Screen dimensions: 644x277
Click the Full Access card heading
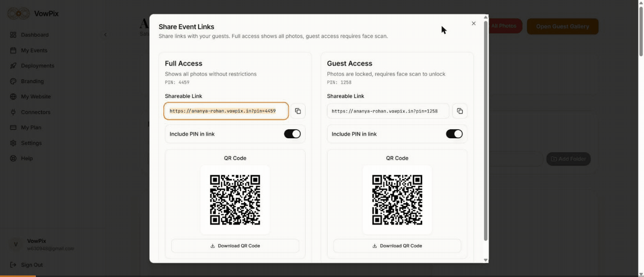click(x=184, y=63)
